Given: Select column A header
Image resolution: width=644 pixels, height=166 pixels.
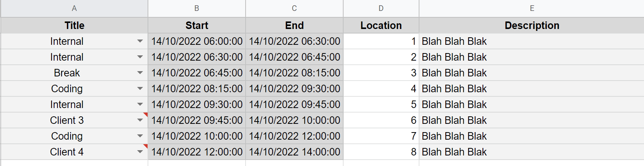Looking at the screenshot, I should tap(74, 8).
